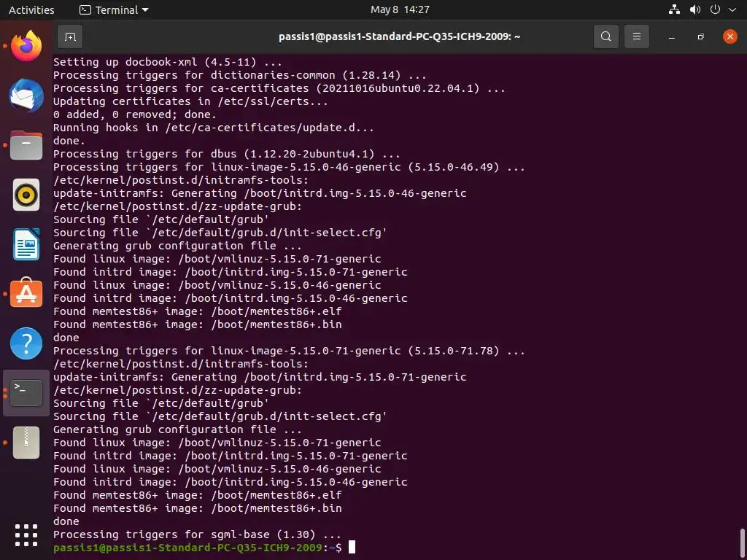747x560 pixels.
Task: Open a new terminal tab
Action: 70,36
